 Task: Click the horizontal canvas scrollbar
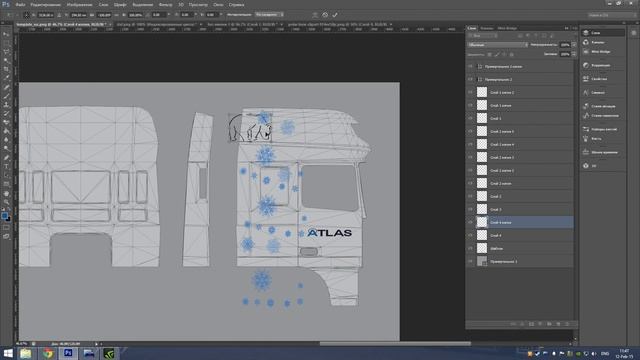tap(395, 344)
